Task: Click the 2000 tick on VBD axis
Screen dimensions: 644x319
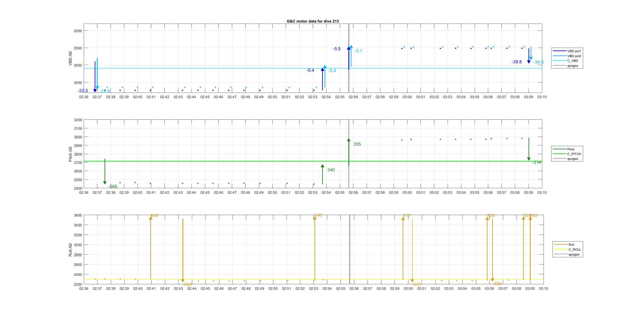Action: click(x=78, y=31)
